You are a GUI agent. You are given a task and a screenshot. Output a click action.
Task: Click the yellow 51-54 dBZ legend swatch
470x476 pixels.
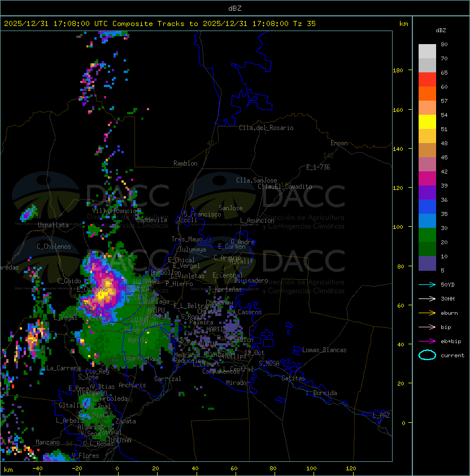pos(427,122)
